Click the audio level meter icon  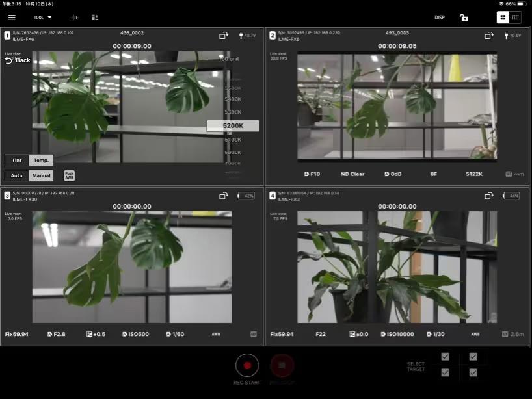point(75,18)
